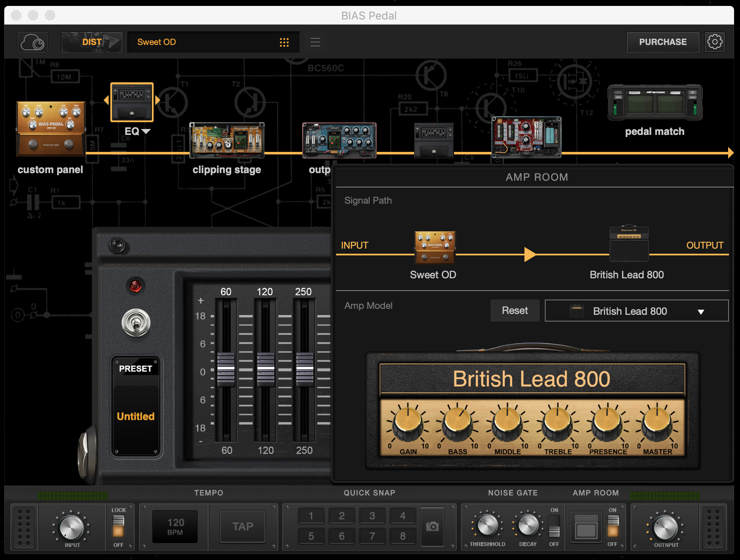
Task: Select quick snap slot 3
Action: (x=372, y=515)
